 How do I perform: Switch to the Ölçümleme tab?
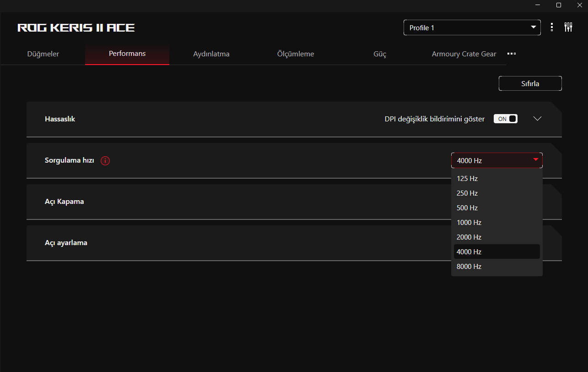coord(296,54)
